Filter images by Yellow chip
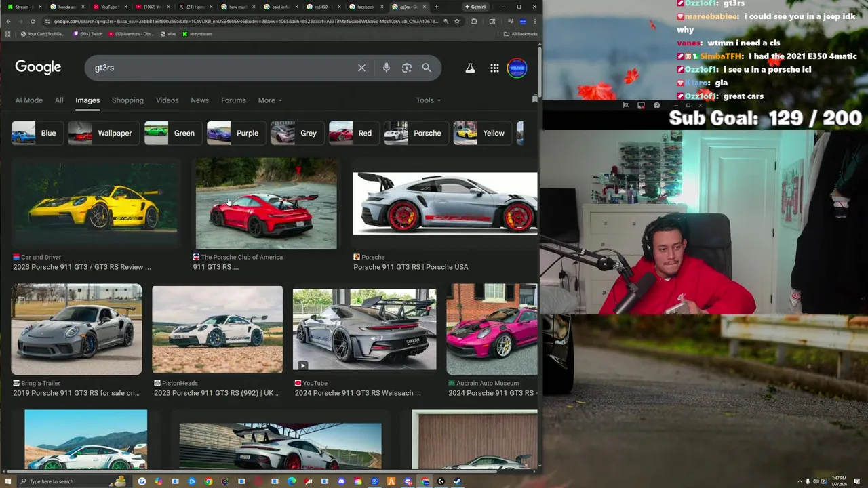The width and height of the screenshot is (868, 488). coord(483,133)
